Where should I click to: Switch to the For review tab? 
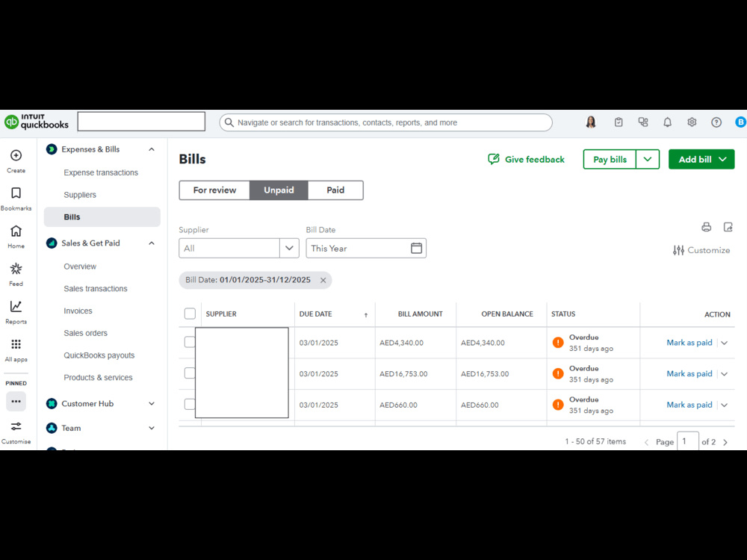pos(214,190)
